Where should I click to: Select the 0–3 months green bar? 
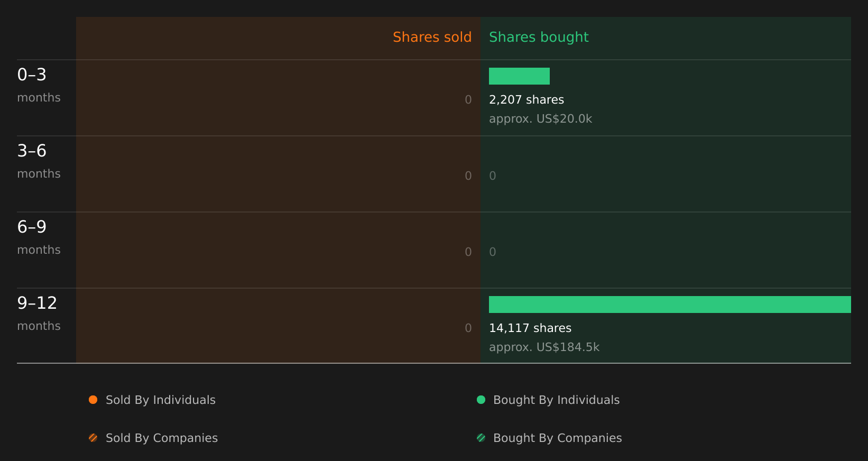pos(519,76)
